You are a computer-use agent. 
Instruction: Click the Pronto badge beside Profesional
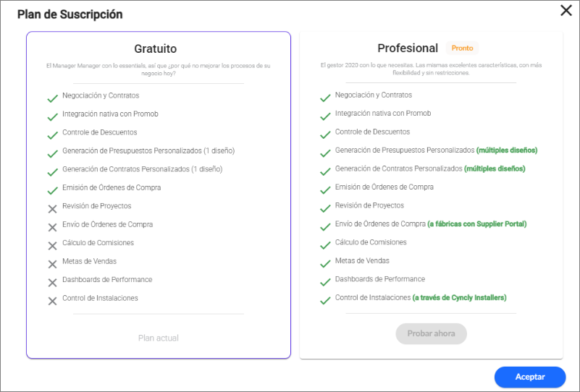[x=462, y=48]
